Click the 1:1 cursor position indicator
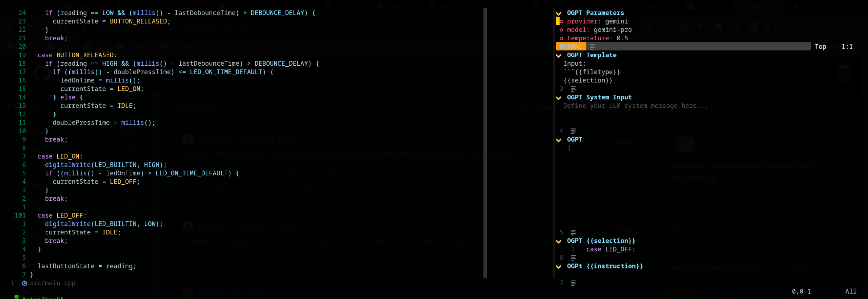Viewport: 868px width, 299px height. 847,46
